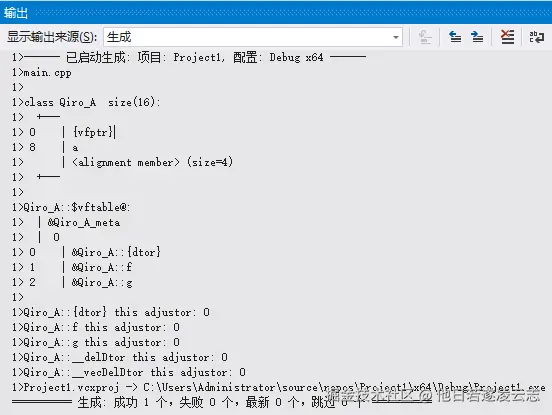This screenshot has height=415, width=552.
Task: Click the main.cpp output line
Action: pos(42,73)
